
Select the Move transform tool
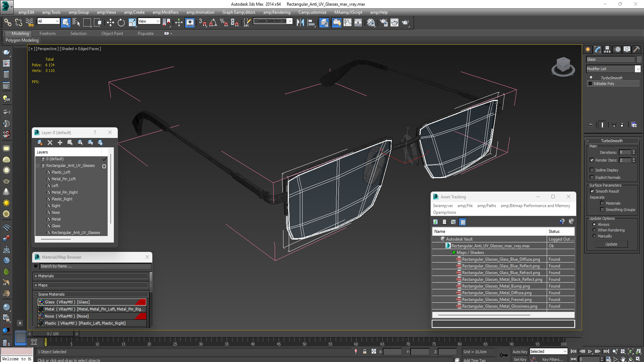pos(110,22)
